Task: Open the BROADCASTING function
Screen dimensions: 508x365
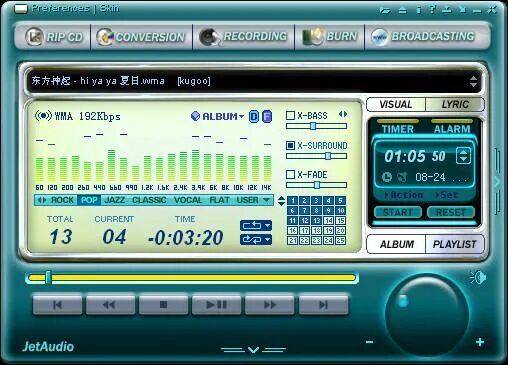Action: (x=423, y=36)
